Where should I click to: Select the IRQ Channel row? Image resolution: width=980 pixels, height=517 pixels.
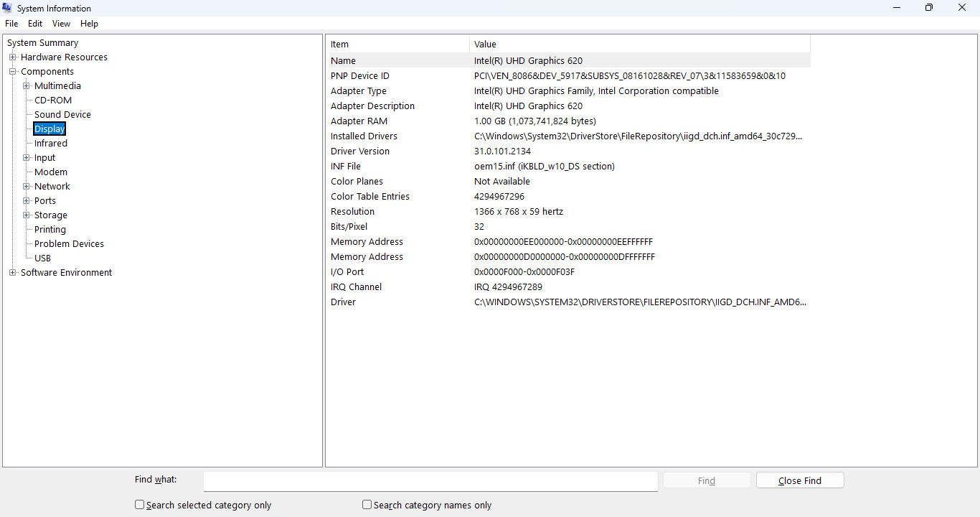tap(569, 287)
